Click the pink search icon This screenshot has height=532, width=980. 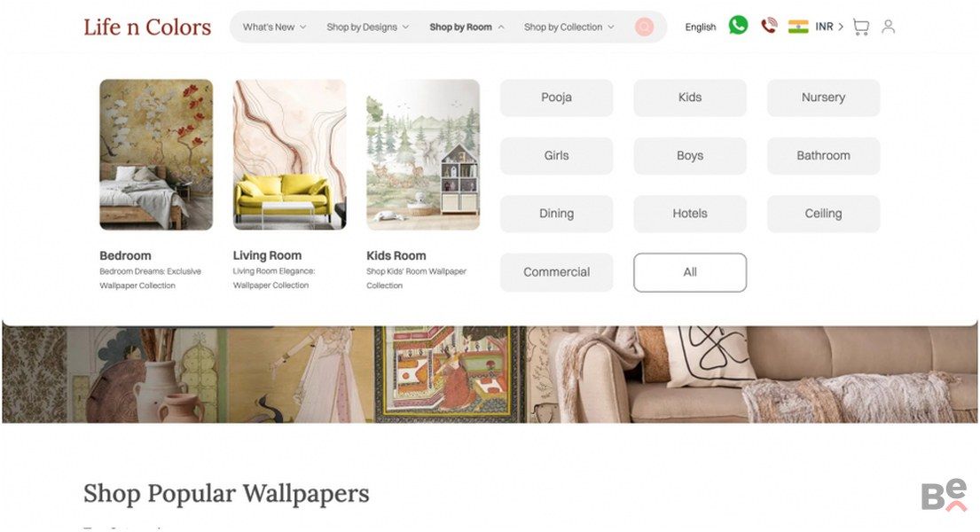click(644, 27)
